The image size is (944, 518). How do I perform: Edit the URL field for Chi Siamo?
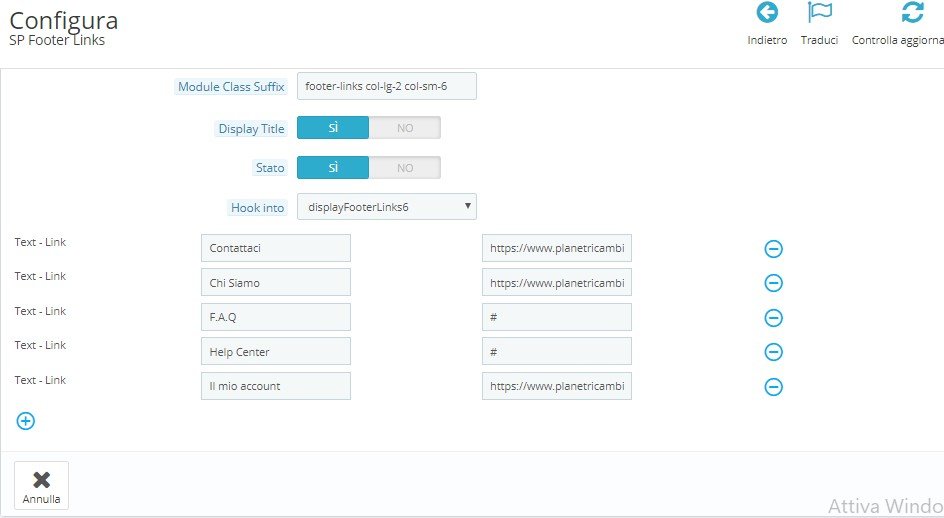(557, 282)
